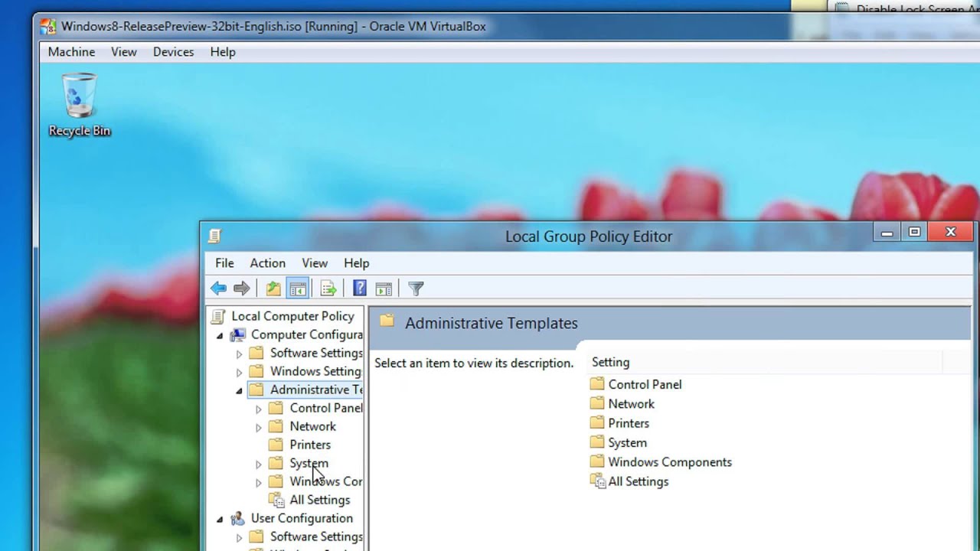Select Local Computer Policy tree root

click(x=292, y=316)
